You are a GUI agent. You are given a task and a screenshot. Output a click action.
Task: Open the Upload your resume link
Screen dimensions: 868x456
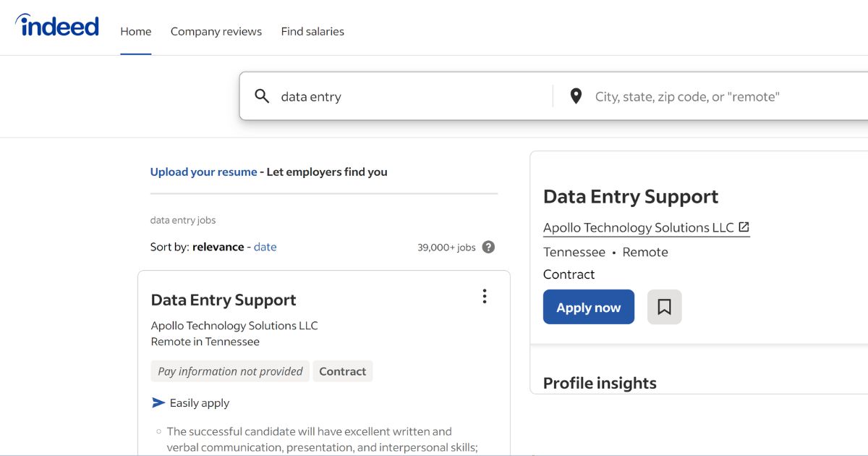(x=203, y=172)
